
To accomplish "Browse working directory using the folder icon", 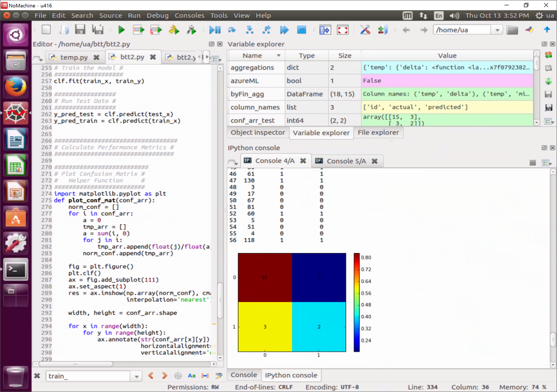I will point(512,30).
